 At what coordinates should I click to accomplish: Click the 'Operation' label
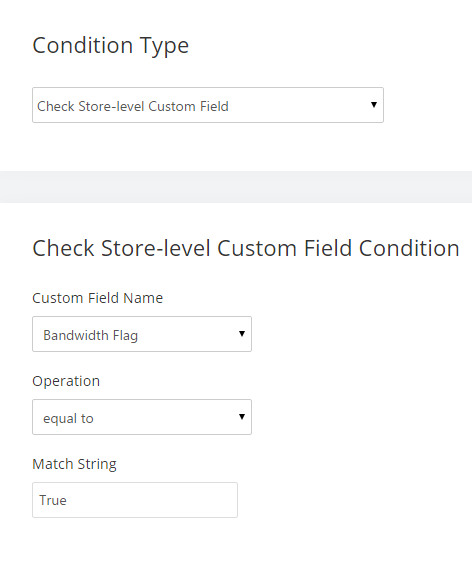(66, 381)
